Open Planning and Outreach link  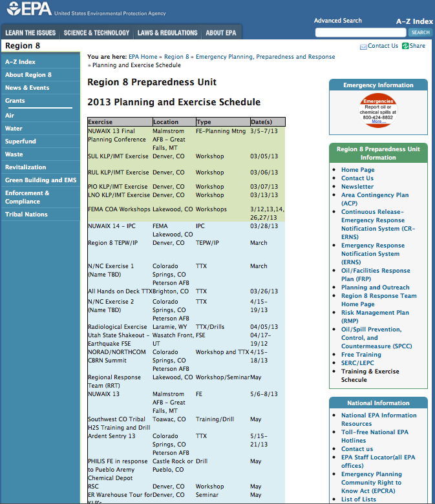click(375, 288)
